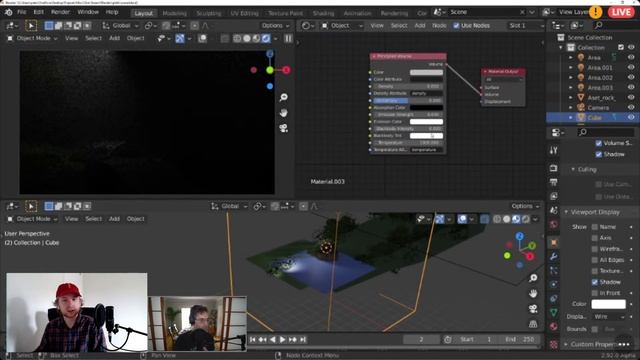The height and width of the screenshot is (360, 640).
Task: Uncheck the Shadow checkbox under Viewport Display
Action: [x=595, y=282]
